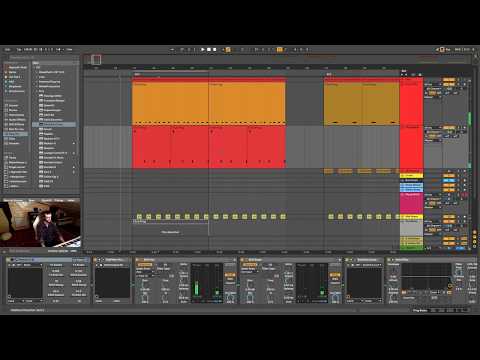Click the first device's XY pad display
480x360 pixels.
coord(25,282)
